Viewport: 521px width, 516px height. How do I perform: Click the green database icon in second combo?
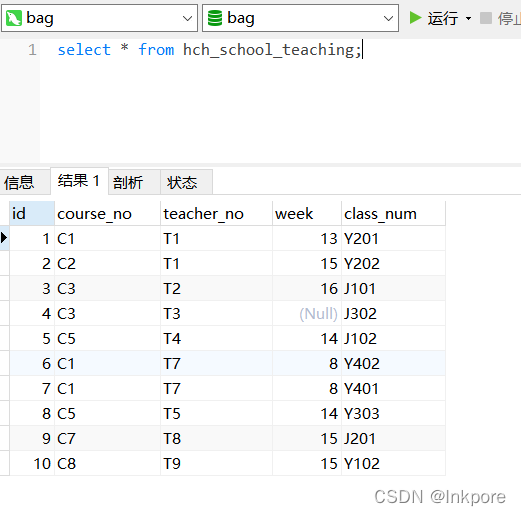tap(215, 18)
